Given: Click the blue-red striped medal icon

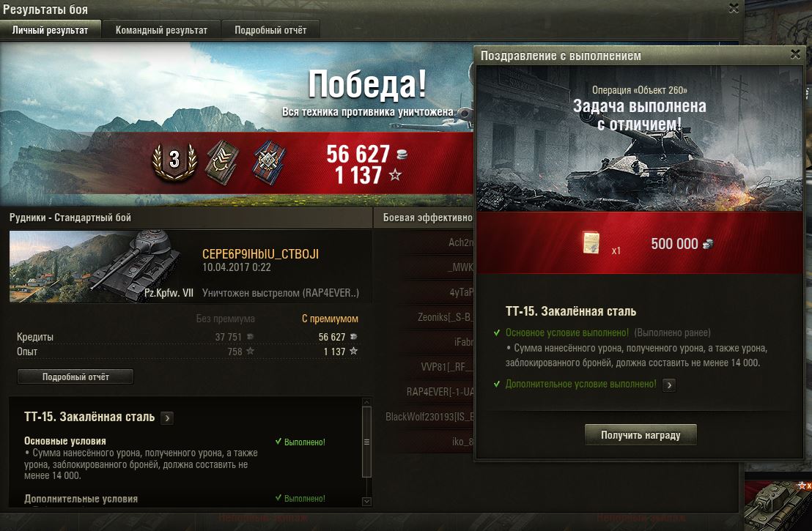Looking at the screenshot, I should click(x=269, y=163).
